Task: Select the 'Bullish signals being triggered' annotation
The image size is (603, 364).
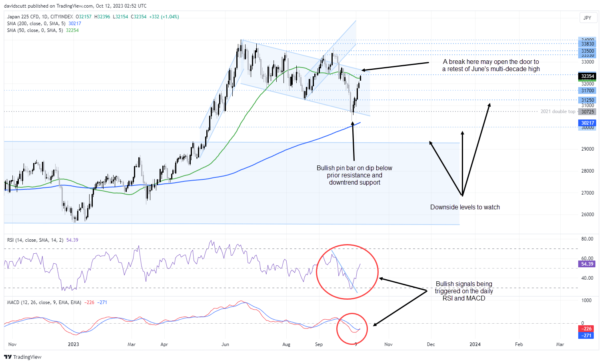Action: click(x=464, y=291)
